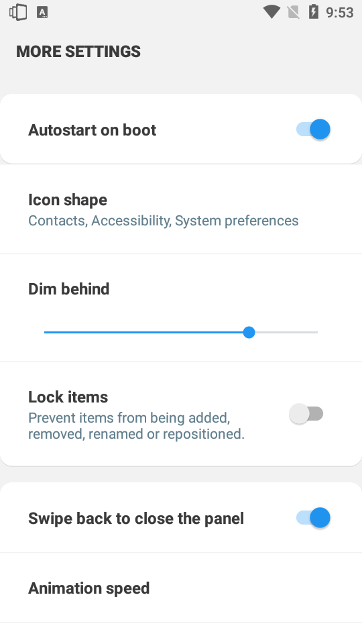The height and width of the screenshot is (644, 362).
Task: Tap the MORE SETTINGS header title
Action: click(x=78, y=52)
